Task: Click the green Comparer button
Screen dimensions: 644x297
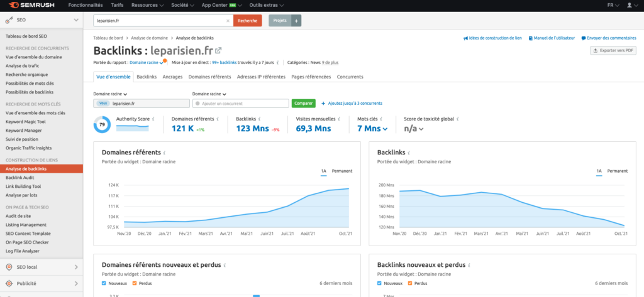Action: (x=304, y=104)
